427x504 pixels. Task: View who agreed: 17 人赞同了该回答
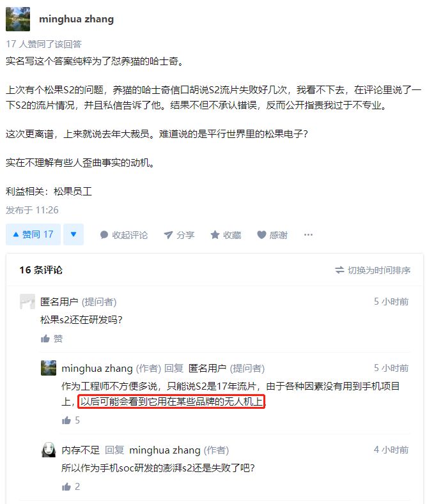pyautogui.click(x=43, y=44)
